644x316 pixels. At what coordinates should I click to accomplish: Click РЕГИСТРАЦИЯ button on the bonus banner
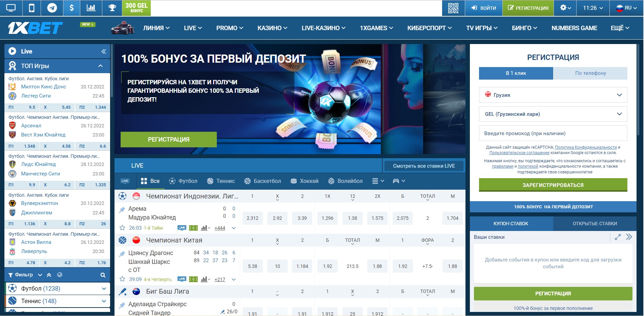click(169, 140)
